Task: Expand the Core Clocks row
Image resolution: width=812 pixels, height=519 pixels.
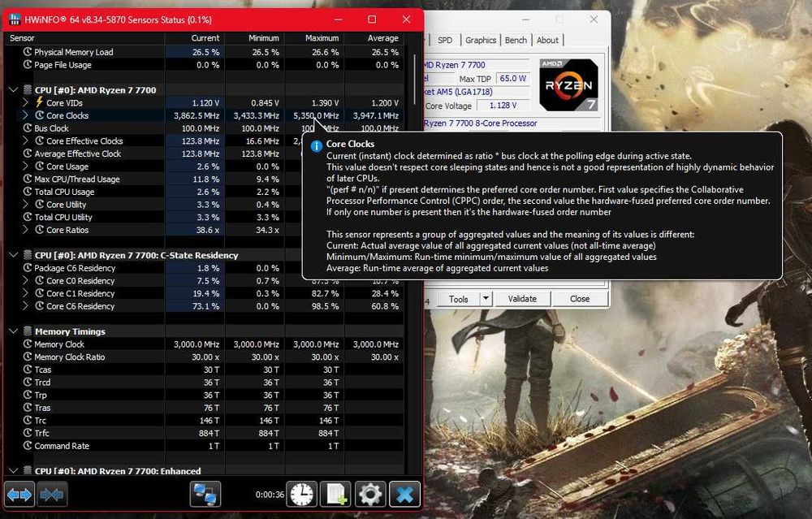Action: [x=25, y=115]
